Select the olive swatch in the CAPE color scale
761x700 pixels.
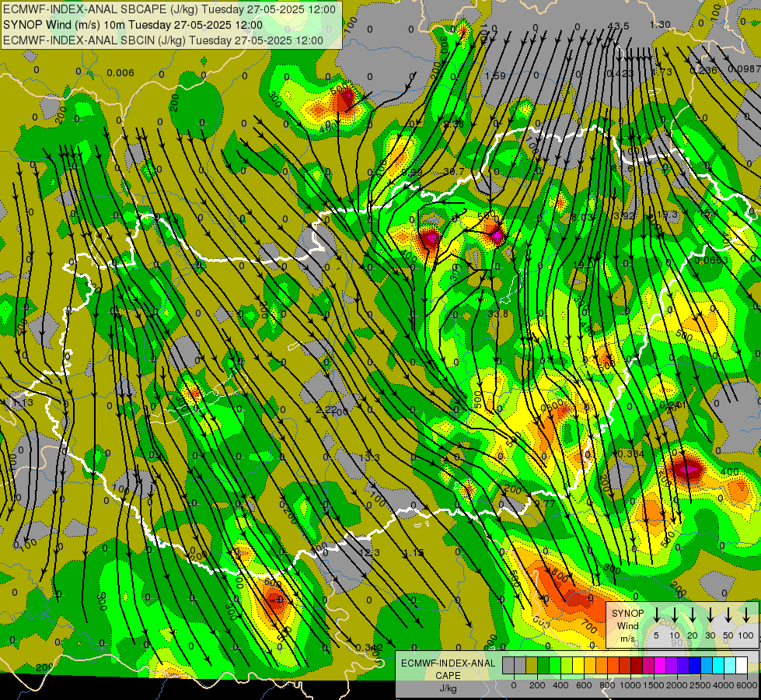point(532,665)
